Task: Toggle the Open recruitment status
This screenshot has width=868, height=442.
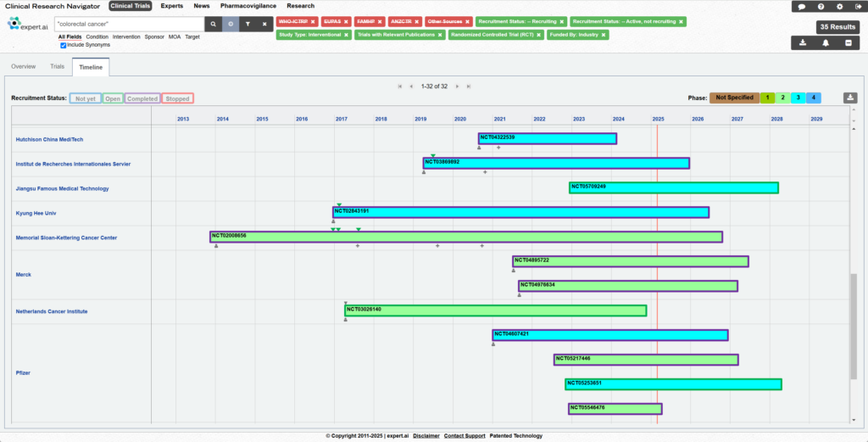Action: [113, 98]
